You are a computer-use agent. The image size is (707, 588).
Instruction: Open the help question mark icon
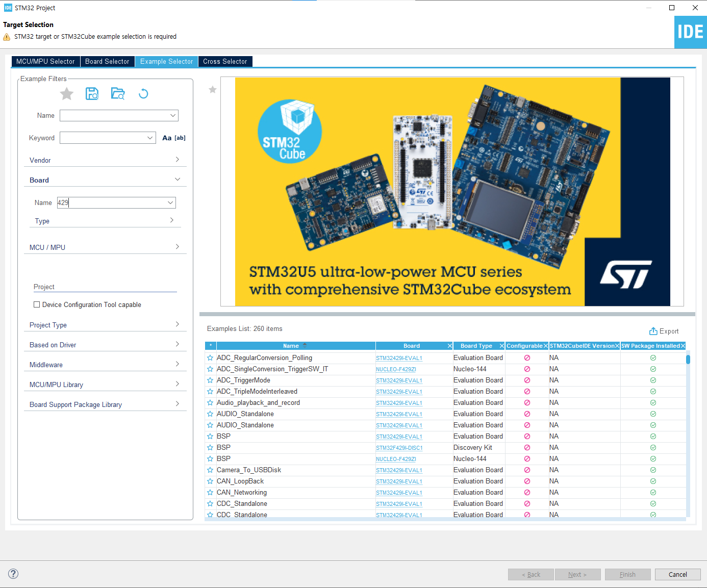point(14,574)
